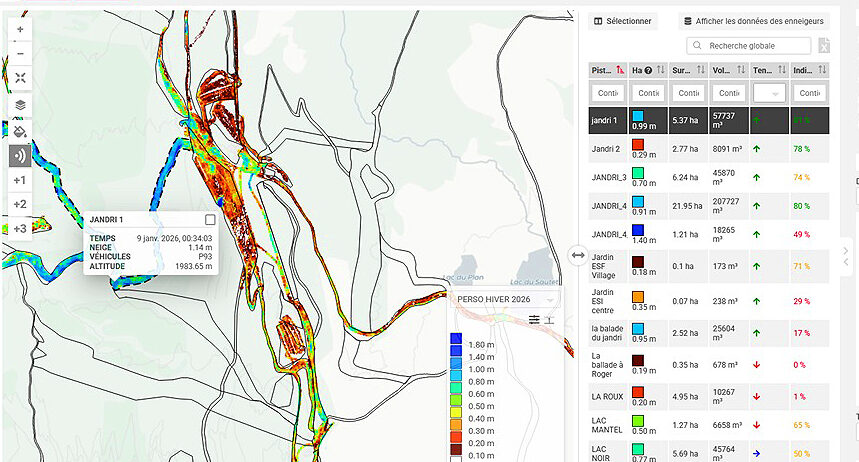Export table with the Excel icon

(823, 46)
